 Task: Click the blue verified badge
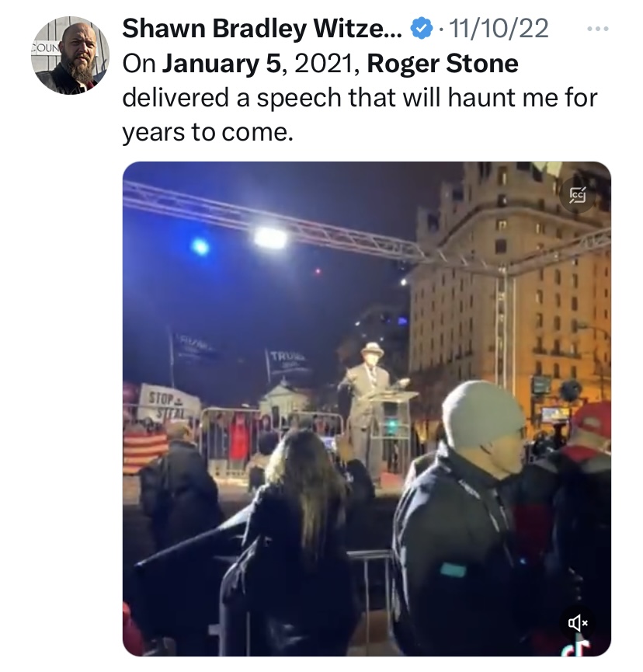tap(422, 29)
